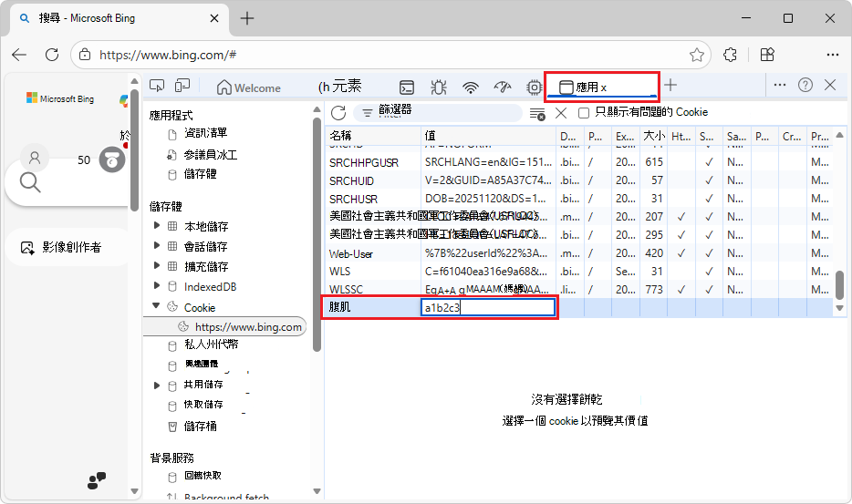Switch to the 元素 tab
The width and height of the screenshot is (852, 504).
point(340,87)
